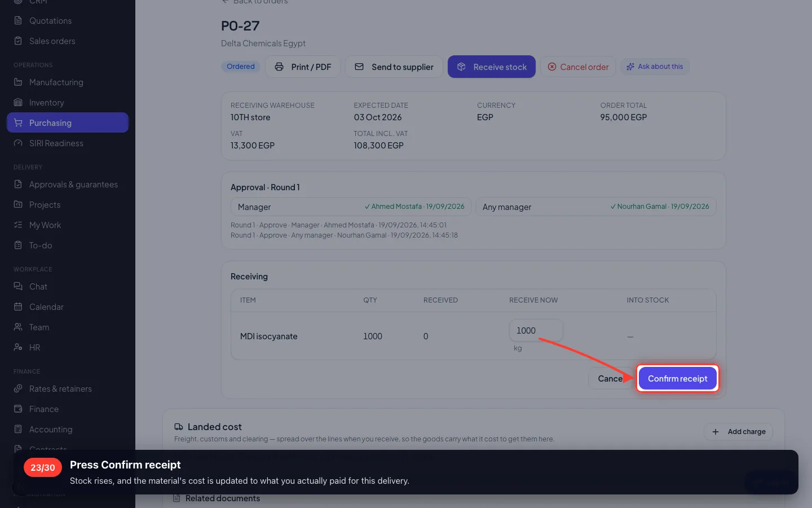Viewport: 812px width, 508px height.
Task: Click the Receive stock button
Action: 492,67
